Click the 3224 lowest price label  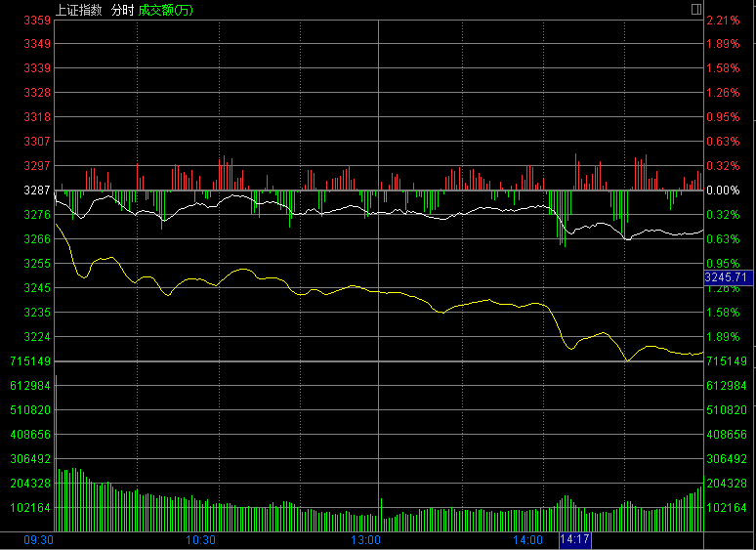coord(37,336)
